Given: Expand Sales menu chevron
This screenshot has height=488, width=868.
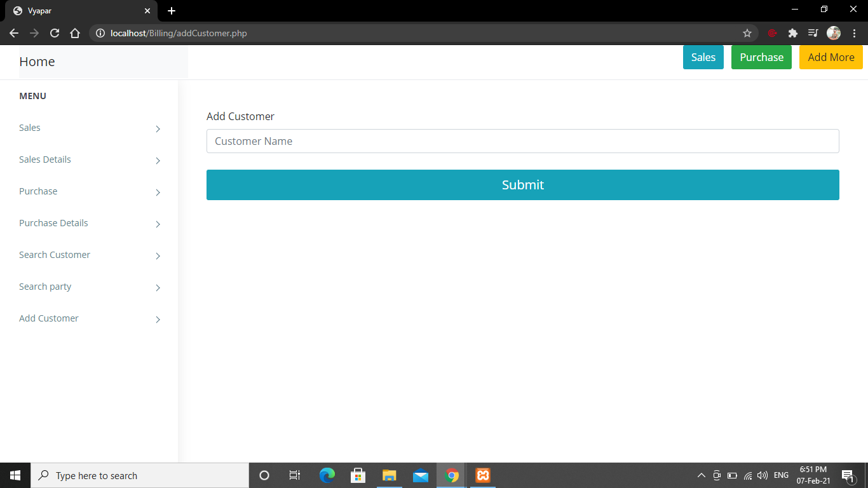Looking at the screenshot, I should (x=158, y=129).
